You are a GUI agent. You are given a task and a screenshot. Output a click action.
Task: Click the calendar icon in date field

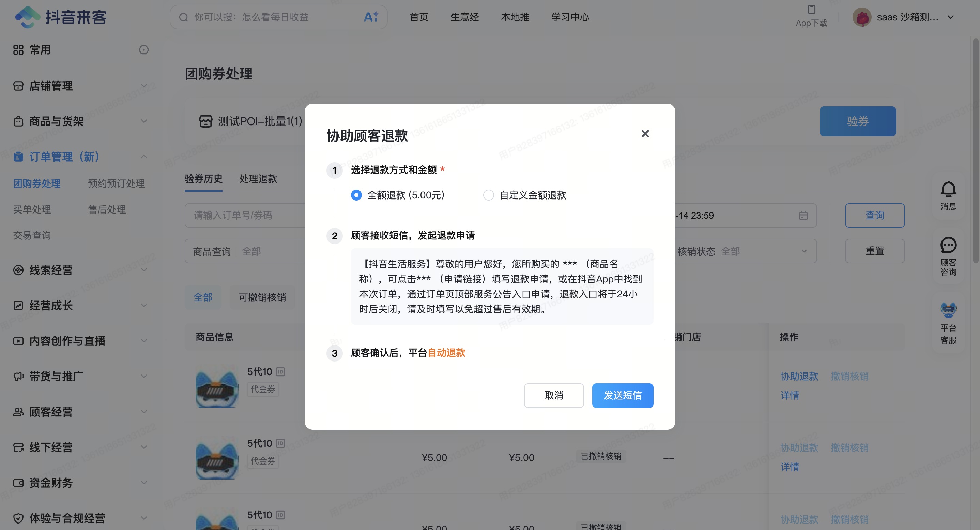pos(803,216)
